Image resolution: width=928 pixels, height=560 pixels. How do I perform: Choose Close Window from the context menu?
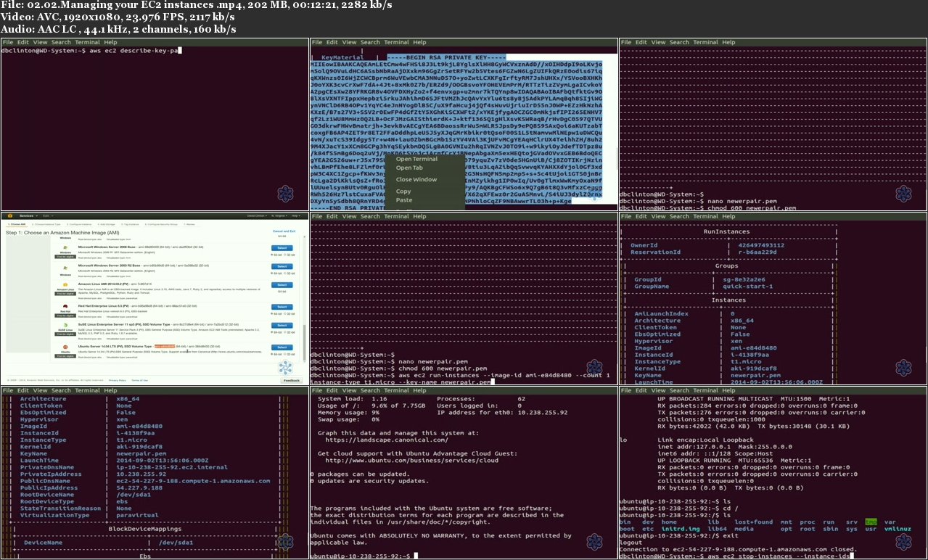tap(416, 179)
